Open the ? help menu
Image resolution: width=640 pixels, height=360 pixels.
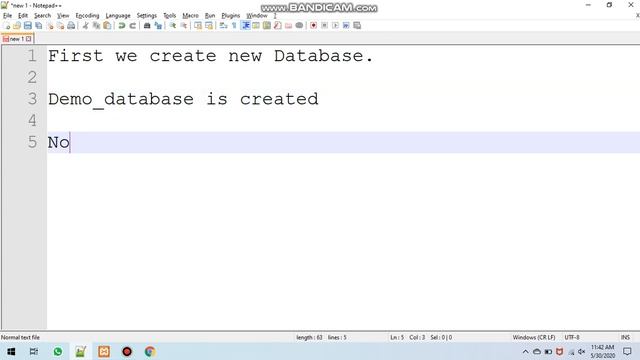point(275,16)
